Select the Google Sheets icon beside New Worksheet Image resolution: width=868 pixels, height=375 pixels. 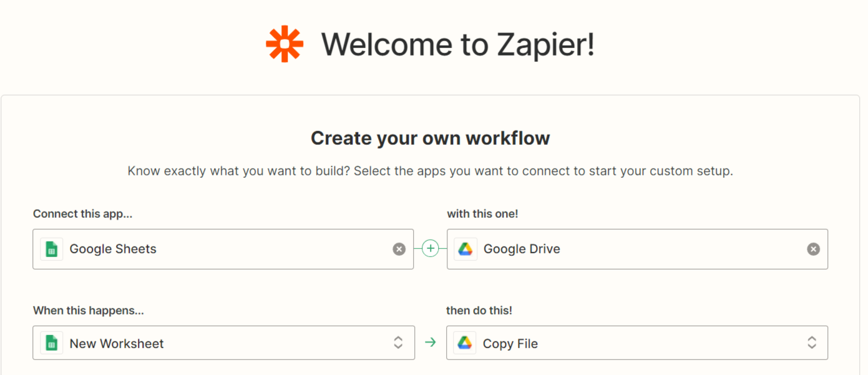click(x=52, y=343)
